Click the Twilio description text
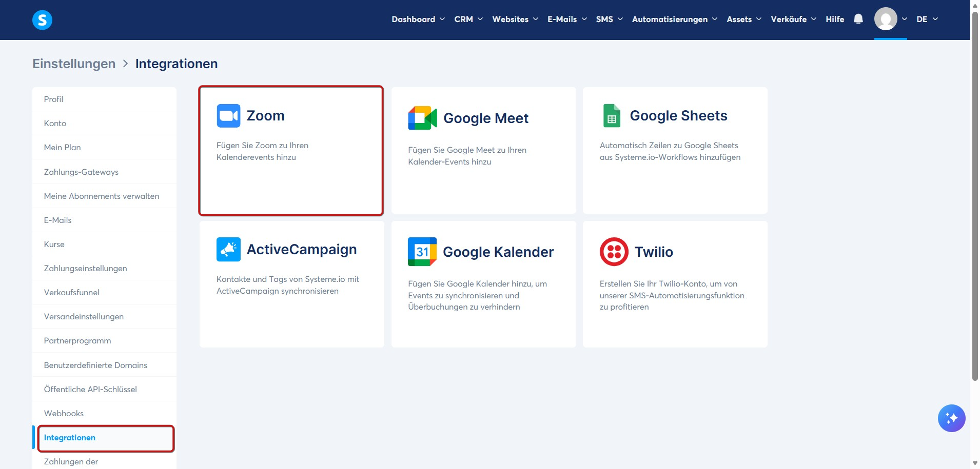The height and width of the screenshot is (469, 980). 672,295
